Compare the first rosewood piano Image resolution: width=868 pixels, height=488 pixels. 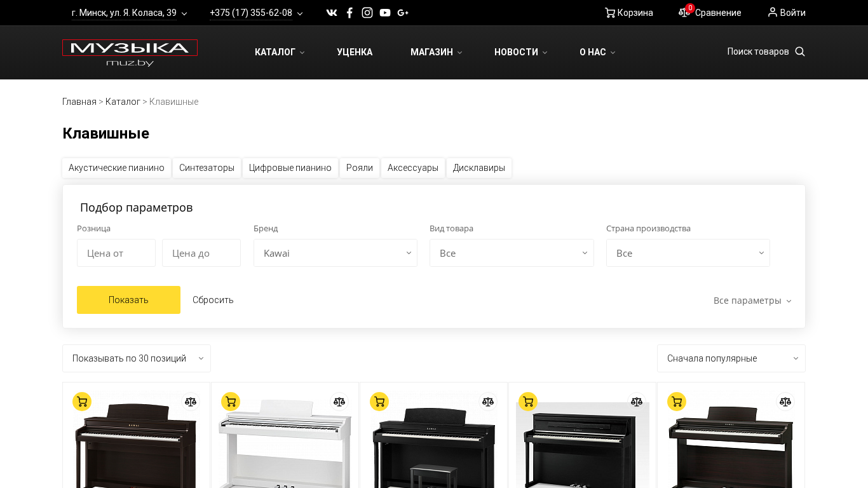[191, 402]
